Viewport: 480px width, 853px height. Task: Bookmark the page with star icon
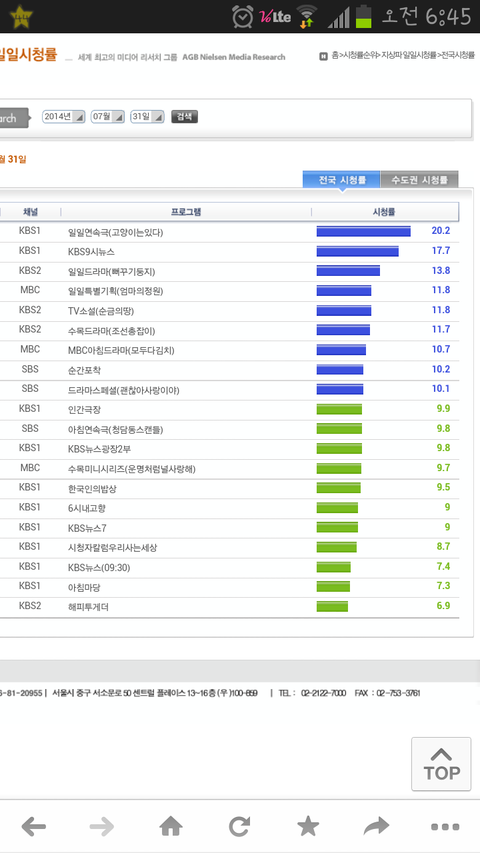pos(308,827)
